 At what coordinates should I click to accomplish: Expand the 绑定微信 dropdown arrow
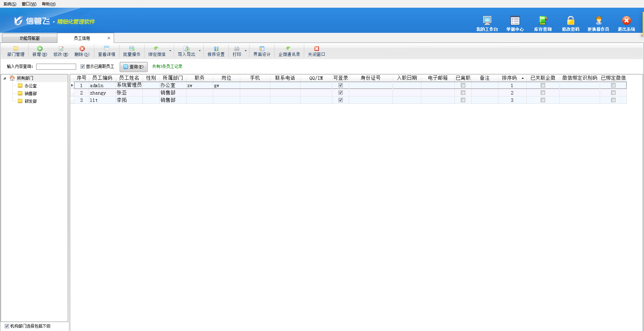click(x=170, y=51)
